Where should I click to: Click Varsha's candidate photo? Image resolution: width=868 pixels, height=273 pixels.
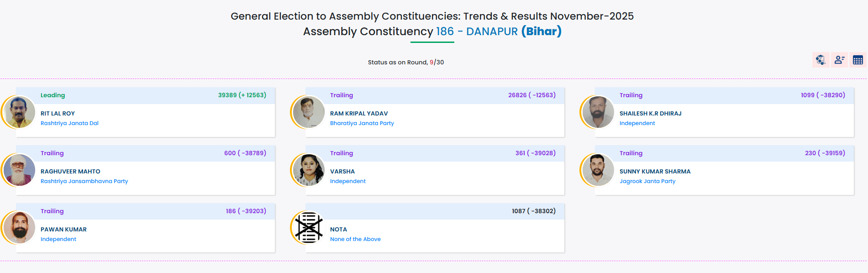[309, 170]
